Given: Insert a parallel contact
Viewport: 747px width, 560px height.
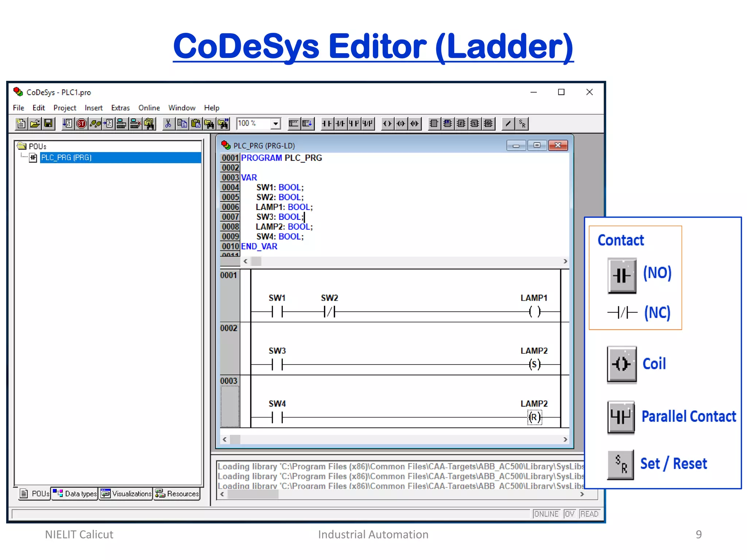Looking at the screenshot, I should [354, 124].
